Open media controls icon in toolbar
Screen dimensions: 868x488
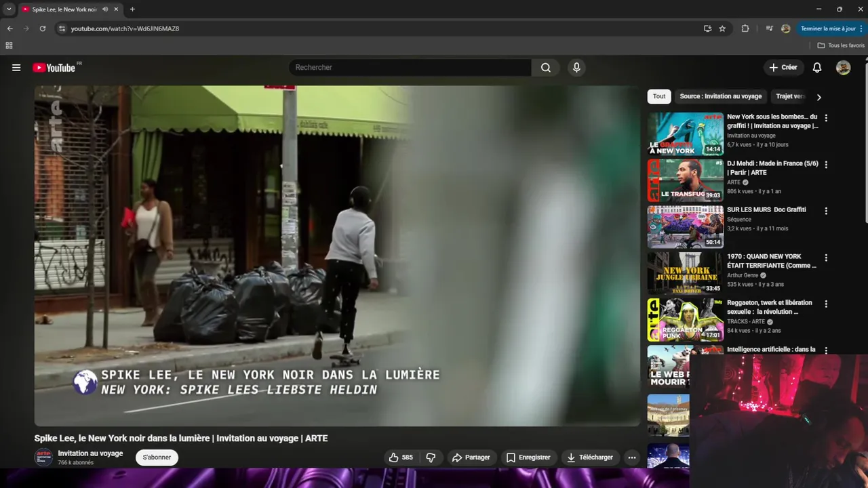(769, 28)
